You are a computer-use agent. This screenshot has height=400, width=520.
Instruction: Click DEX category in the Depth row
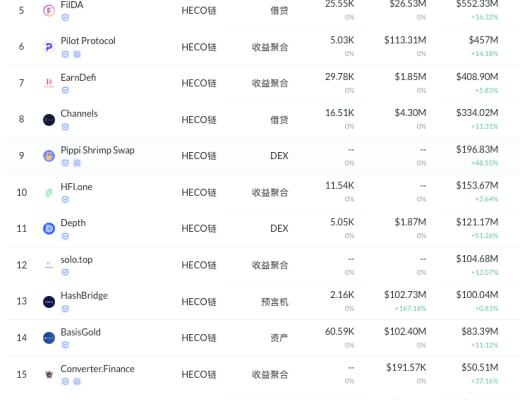279,229
